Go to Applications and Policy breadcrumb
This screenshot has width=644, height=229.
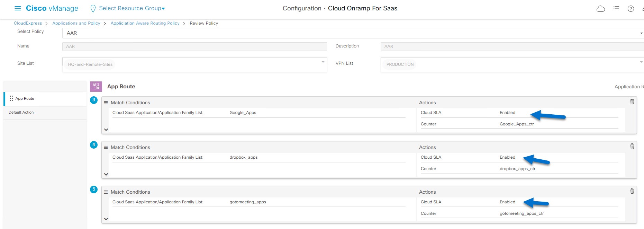click(76, 23)
